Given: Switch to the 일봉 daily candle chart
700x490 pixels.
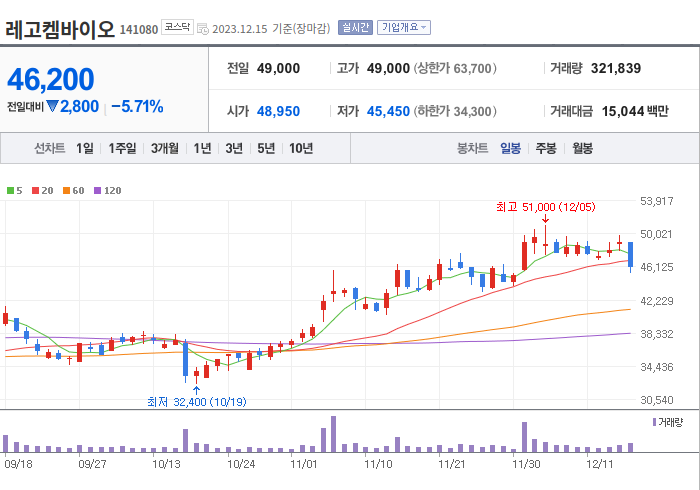Looking at the screenshot, I should [x=510, y=148].
